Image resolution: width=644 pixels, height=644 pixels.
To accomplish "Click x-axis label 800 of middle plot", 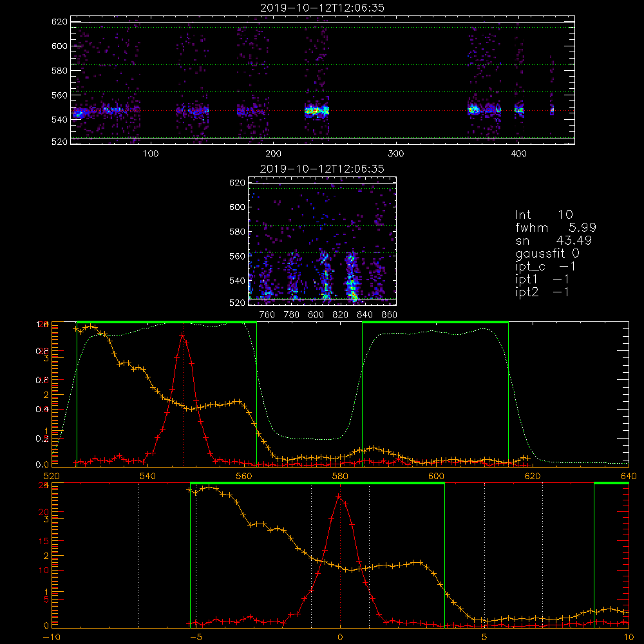I will tap(316, 315).
